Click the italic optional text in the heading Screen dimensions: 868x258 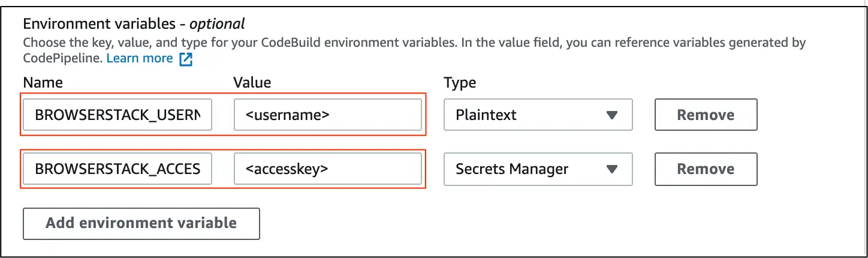click(217, 24)
